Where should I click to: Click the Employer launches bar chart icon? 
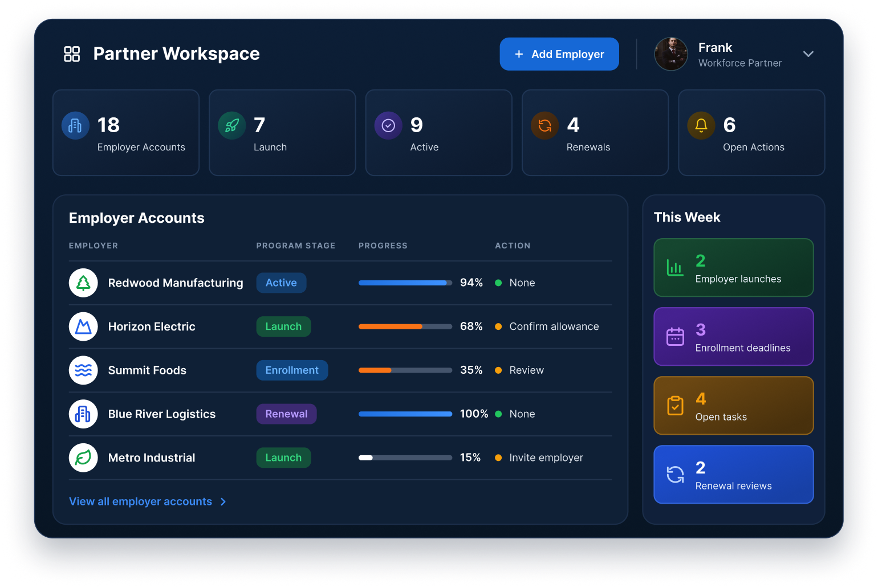pyautogui.click(x=675, y=268)
